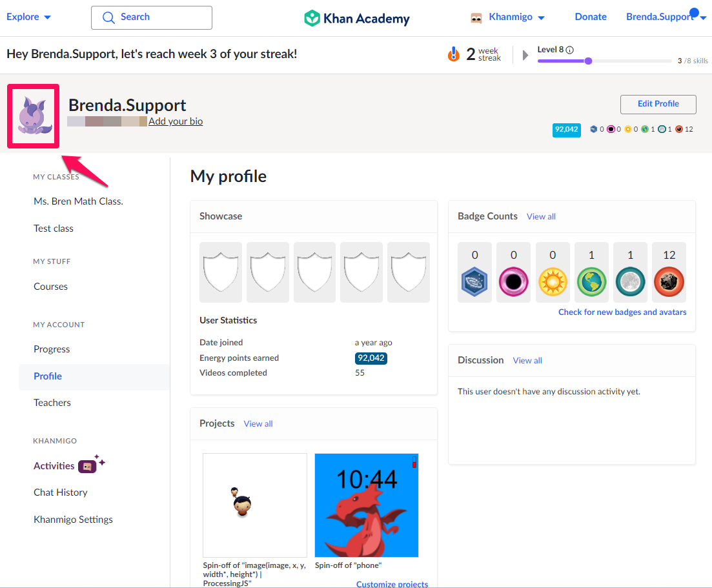This screenshot has height=588, width=712.
Task: Click the Edit Profile button
Action: pyautogui.click(x=658, y=104)
